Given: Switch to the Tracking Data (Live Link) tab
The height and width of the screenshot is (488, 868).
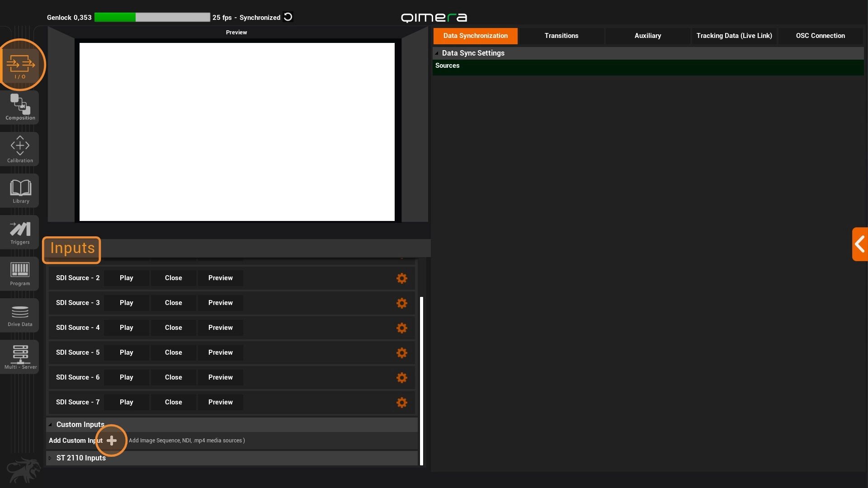Looking at the screenshot, I should tap(734, 36).
